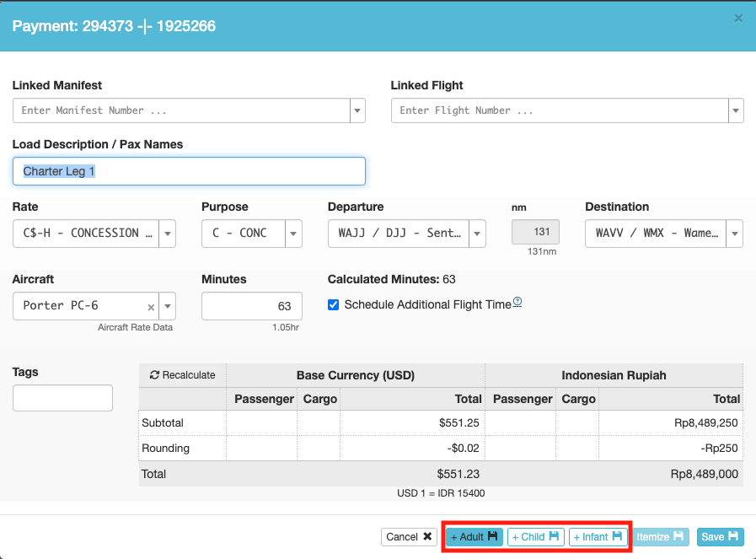The image size is (756, 559).
Task: Click the Indonesian Rupiah header
Action: (614, 375)
